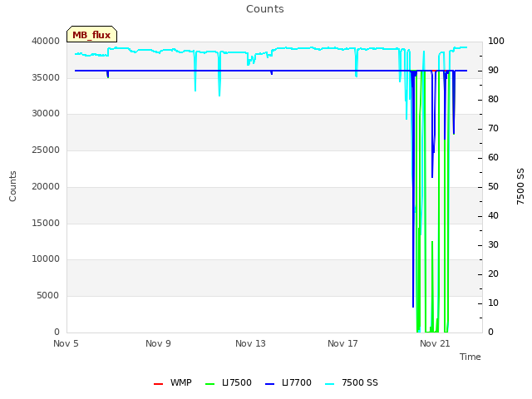Image resolution: width=532 pixels, height=399 pixels.
Task: Click the 30000 left axis tick label
Action: [x=46, y=114]
